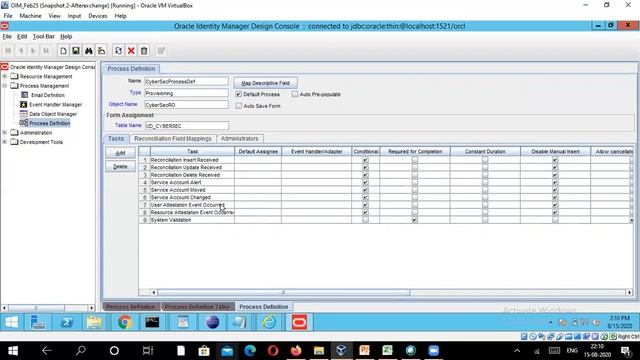Switch to Oracle Design Console taskbar icon
This screenshot has height=360, width=640.
299,322
